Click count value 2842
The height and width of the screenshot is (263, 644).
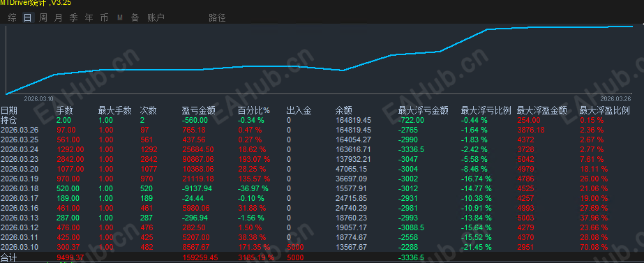149,159
